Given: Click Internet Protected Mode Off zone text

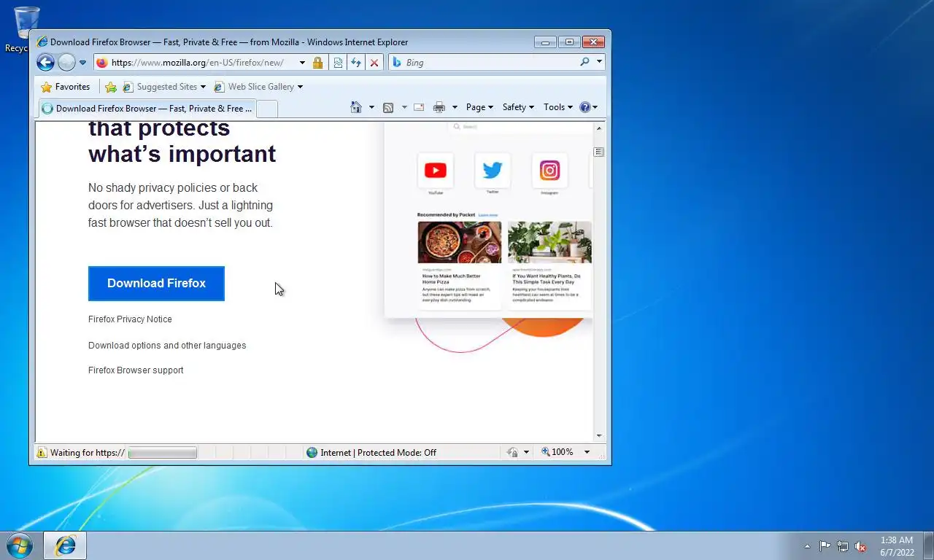Looking at the screenshot, I should (x=378, y=453).
